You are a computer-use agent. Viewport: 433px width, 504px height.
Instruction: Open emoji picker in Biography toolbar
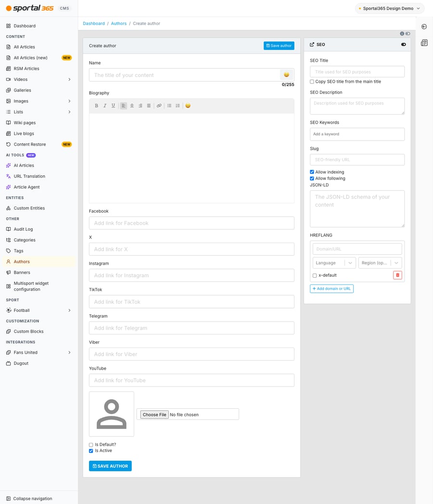click(x=188, y=106)
